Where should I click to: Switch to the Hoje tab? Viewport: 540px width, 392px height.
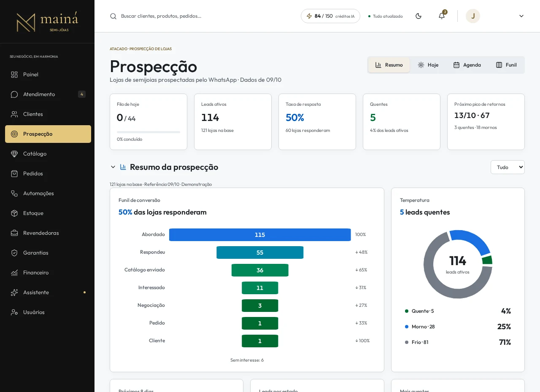[428, 65]
